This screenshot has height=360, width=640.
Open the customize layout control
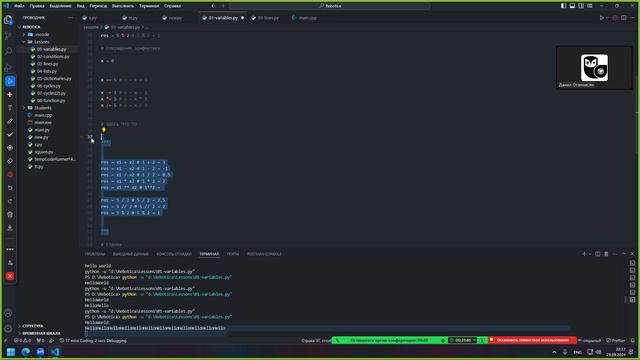tap(590, 6)
